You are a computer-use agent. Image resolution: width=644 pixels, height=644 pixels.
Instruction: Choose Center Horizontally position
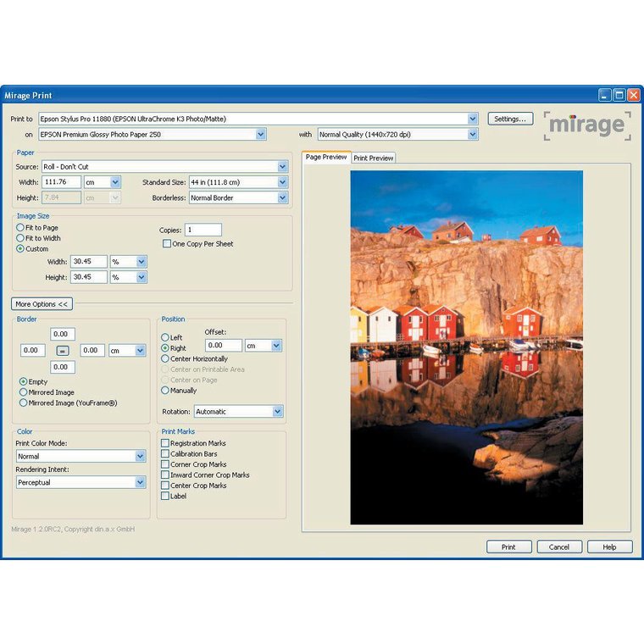[165, 359]
